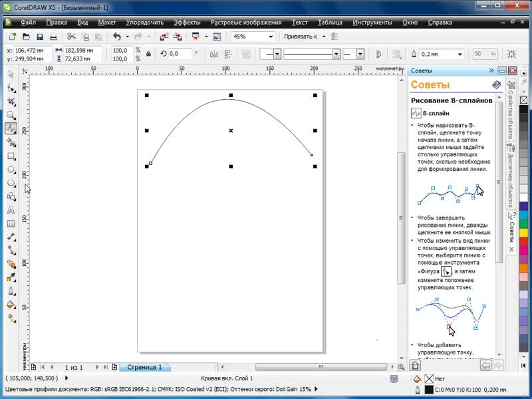Open the Растровые изображения menu

246,23
